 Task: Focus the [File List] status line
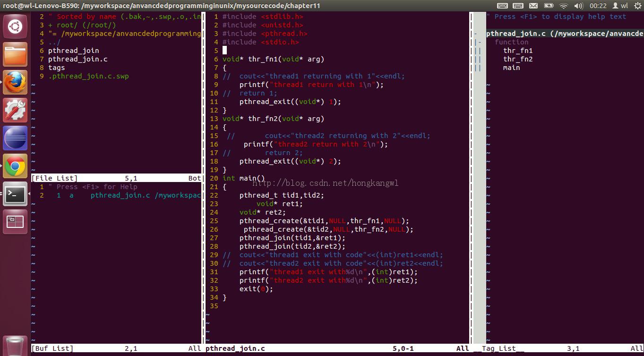click(117, 178)
